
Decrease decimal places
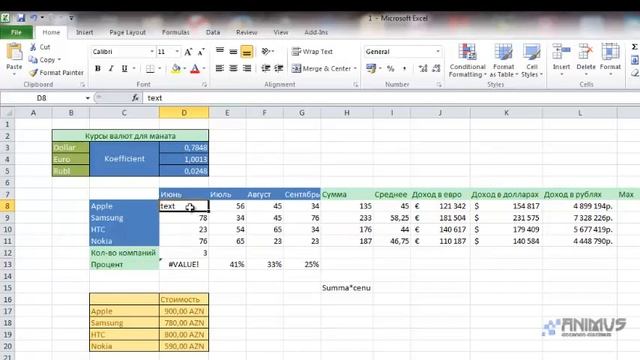436,69
